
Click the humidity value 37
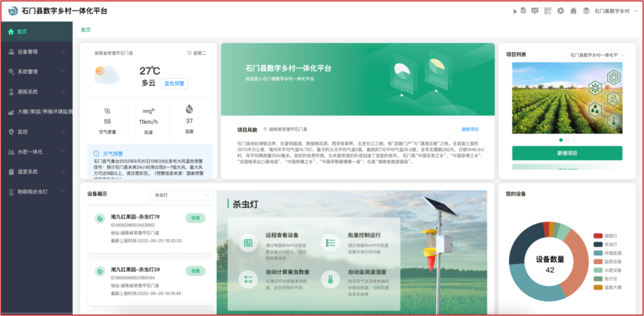coord(189,121)
